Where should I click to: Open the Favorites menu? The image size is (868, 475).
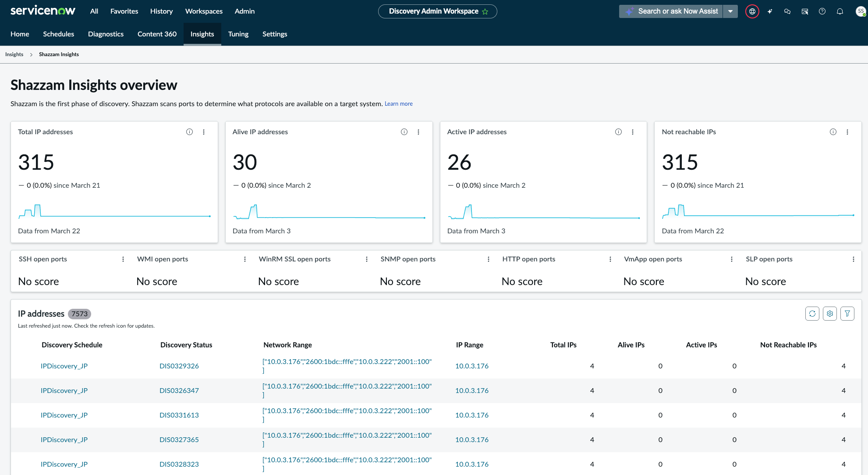124,11
